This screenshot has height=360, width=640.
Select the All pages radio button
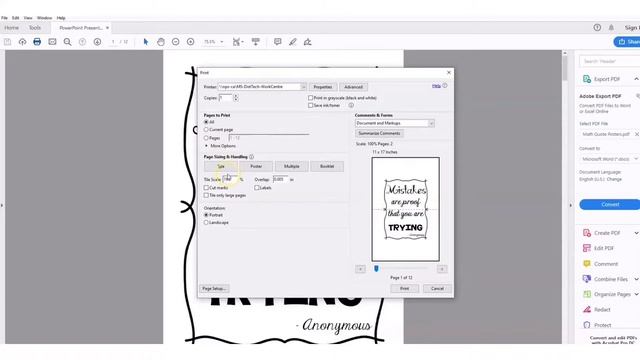206,122
